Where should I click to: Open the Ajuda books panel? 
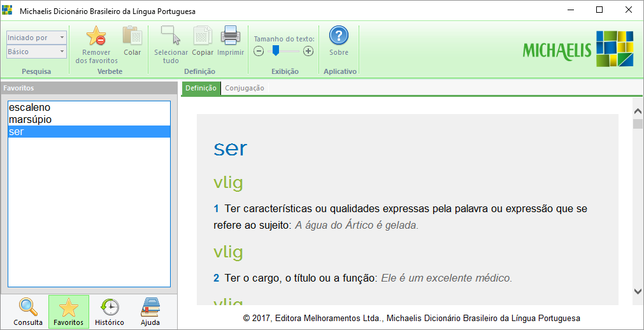(150, 312)
